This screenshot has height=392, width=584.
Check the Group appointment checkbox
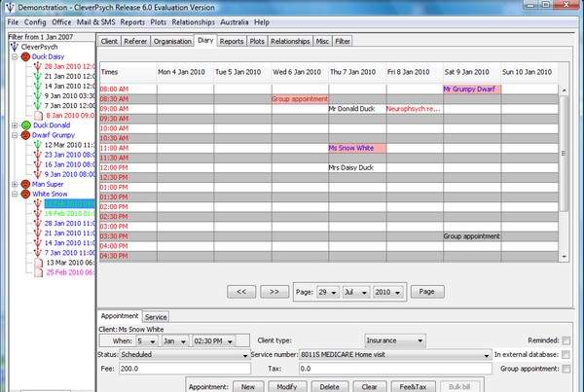[x=566, y=370]
